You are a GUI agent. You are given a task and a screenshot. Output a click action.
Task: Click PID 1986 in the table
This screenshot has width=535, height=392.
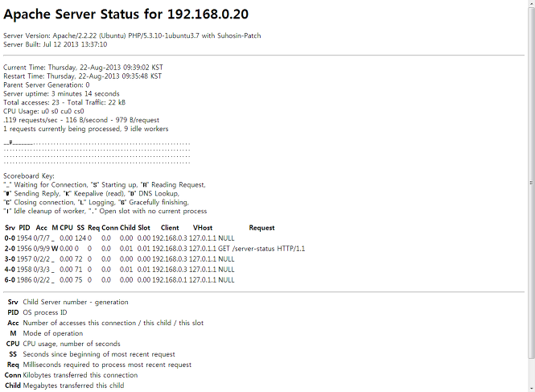click(x=24, y=280)
